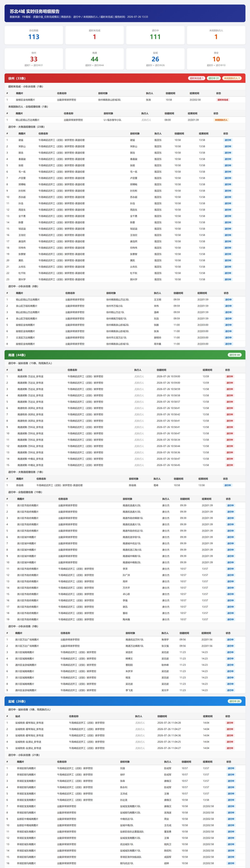Viewport: 250px width, 868px height.
Task: Click the 超时未完成 1 badge in 徐州 header
Action: (196, 78)
